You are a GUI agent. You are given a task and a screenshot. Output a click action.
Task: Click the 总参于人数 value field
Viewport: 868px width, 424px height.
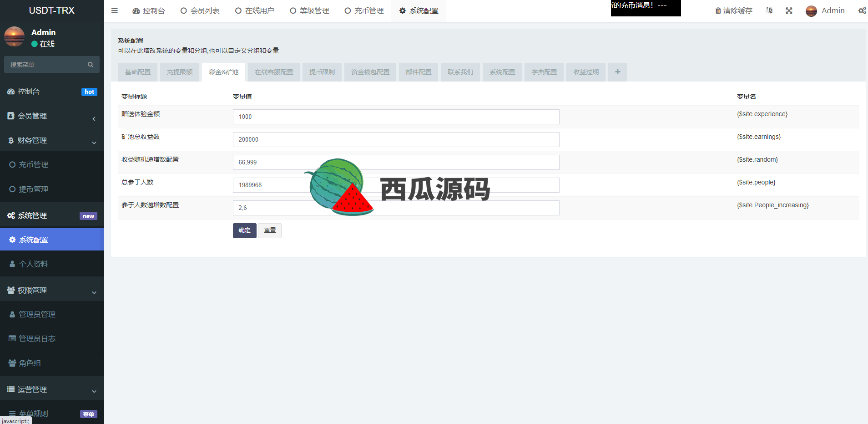click(396, 185)
